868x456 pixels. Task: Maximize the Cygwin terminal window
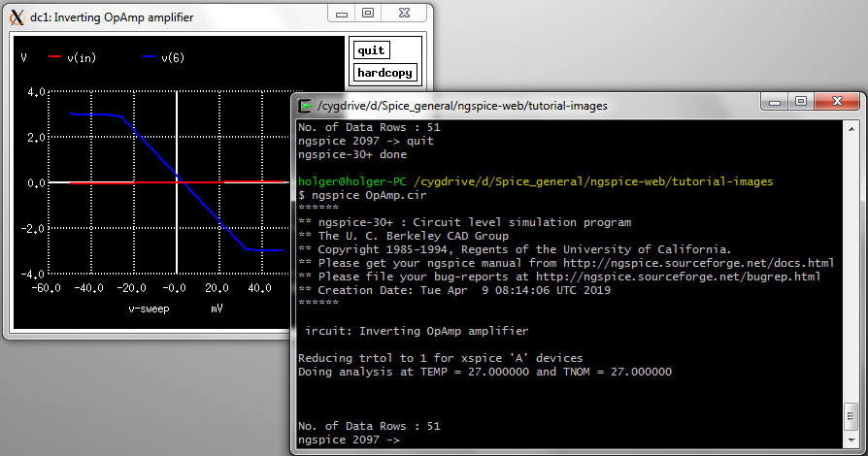pyautogui.click(x=801, y=101)
